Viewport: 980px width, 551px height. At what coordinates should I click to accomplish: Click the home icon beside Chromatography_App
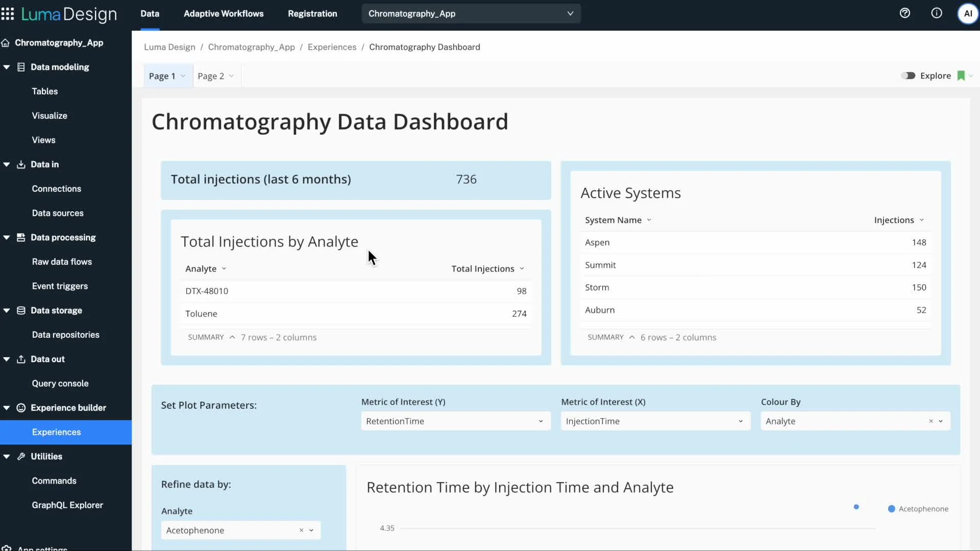coord(6,43)
